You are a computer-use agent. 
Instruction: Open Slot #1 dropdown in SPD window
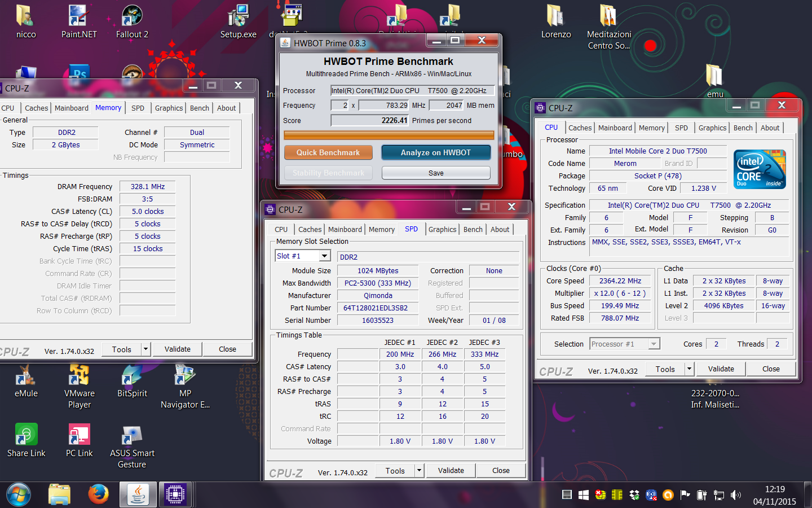tap(325, 256)
